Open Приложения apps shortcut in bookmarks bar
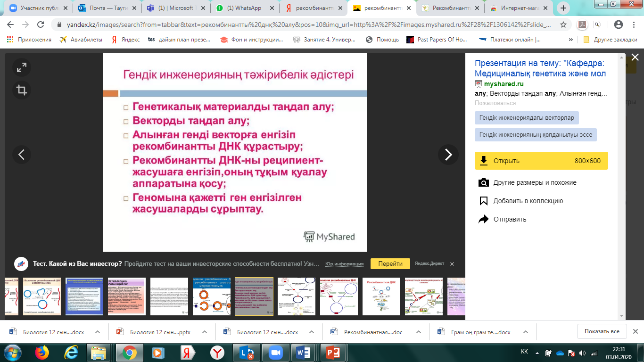Viewport: 644px width, 362px height. click(29, 40)
